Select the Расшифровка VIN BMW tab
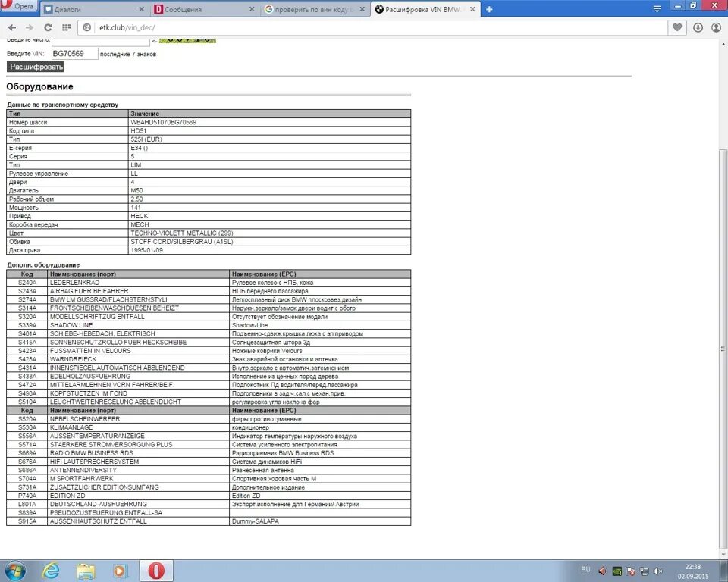728x582 pixels. pyautogui.click(x=425, y=9)
